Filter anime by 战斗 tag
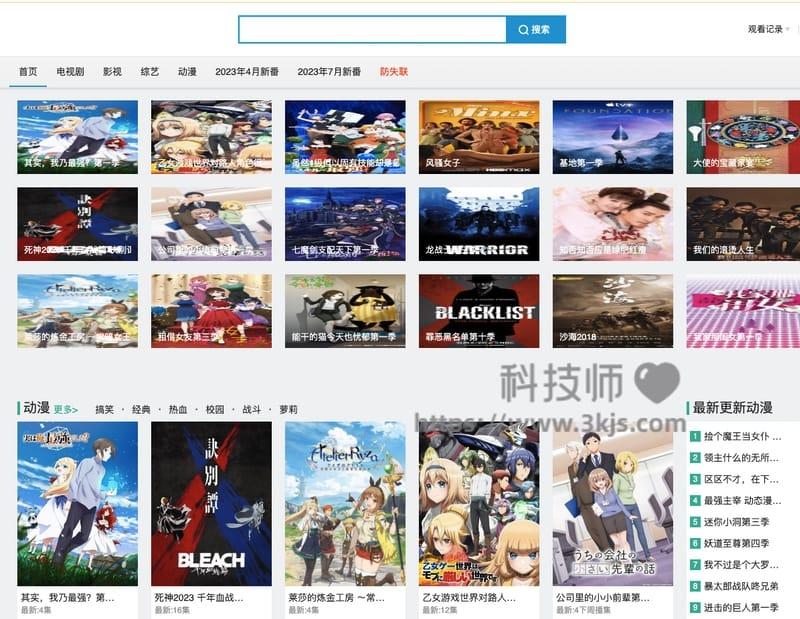The height and width of the screenshot is (619, 800). (252, 409)
